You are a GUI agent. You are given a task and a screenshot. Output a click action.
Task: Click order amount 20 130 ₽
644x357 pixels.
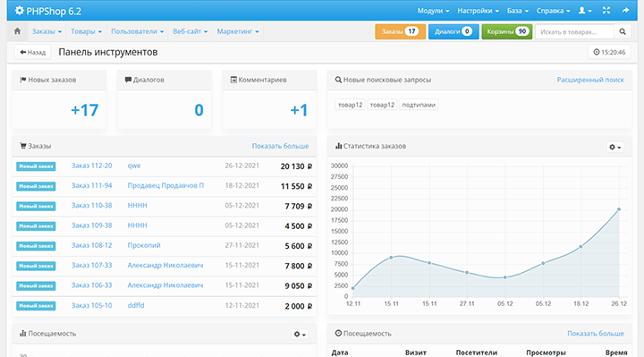[x=296, y=166]
